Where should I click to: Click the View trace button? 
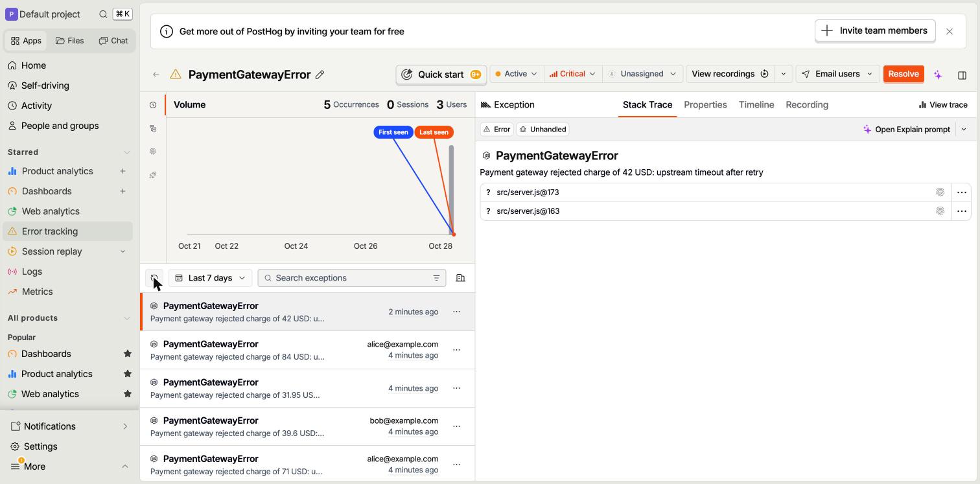943,105
